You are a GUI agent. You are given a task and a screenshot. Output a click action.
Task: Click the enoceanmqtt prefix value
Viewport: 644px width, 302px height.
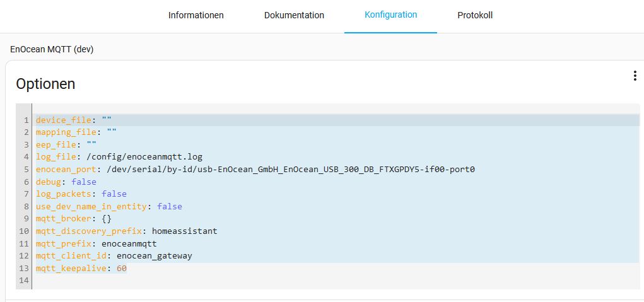click(x=129, y=243)
